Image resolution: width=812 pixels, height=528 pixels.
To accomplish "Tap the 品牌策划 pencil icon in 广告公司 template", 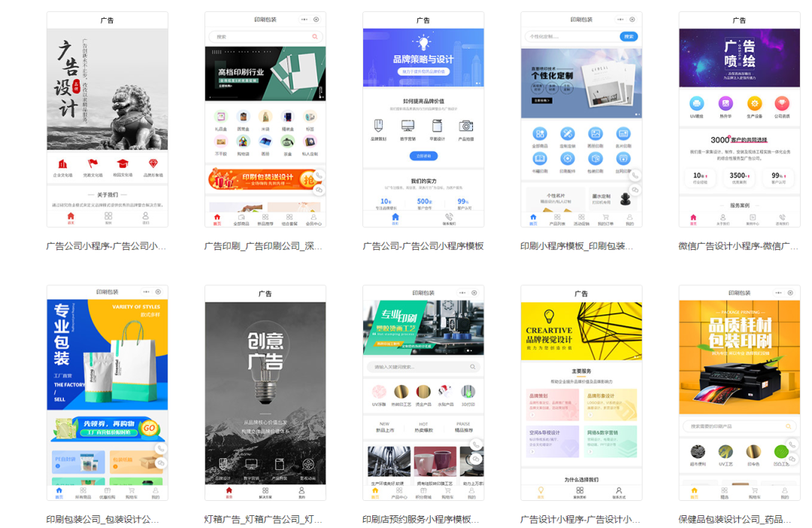I will pyautogui.click(x=379, y=126).
